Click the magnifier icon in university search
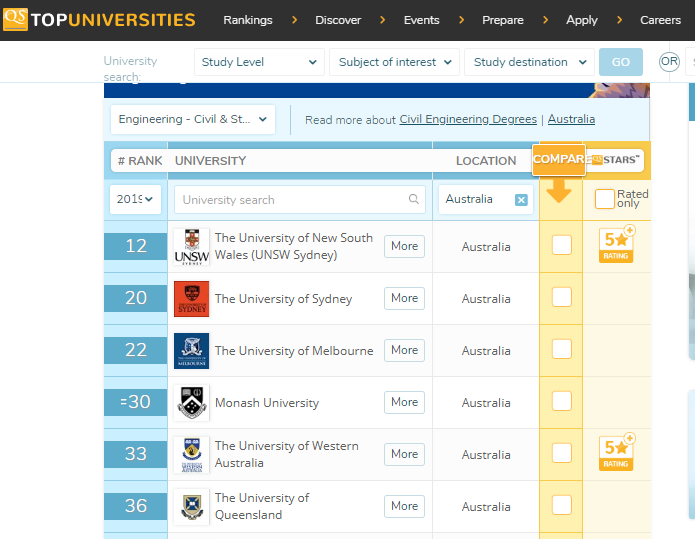The height and width of the screenshot is (539, 695). [414, 200]
